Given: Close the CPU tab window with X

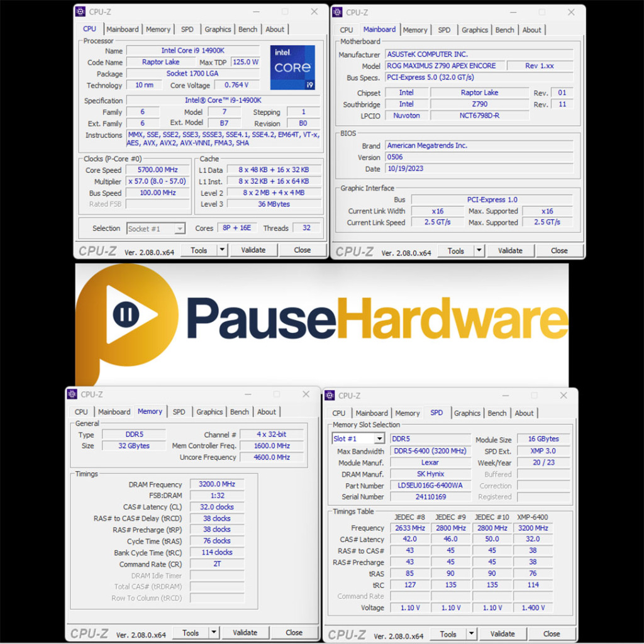Looking at the screenshot, I should pyautogui.click(x=314, y=12).
